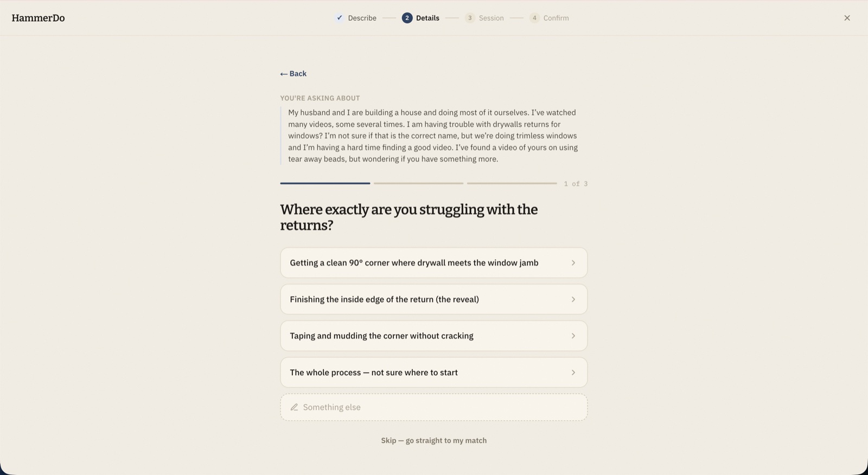This screenshot has height=475, width=868.
Task: Skip — go straight to my match
Action: click(x=433, y=440)
